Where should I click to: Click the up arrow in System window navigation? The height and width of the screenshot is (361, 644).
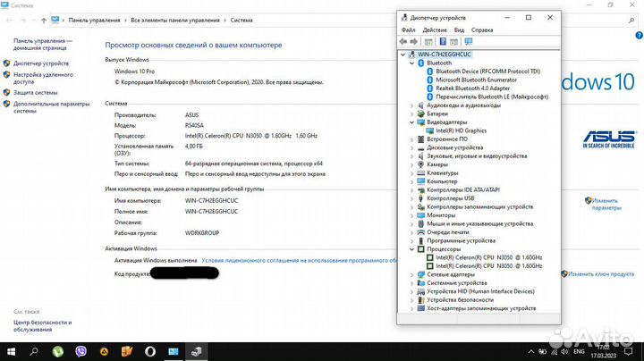point(44,20)
